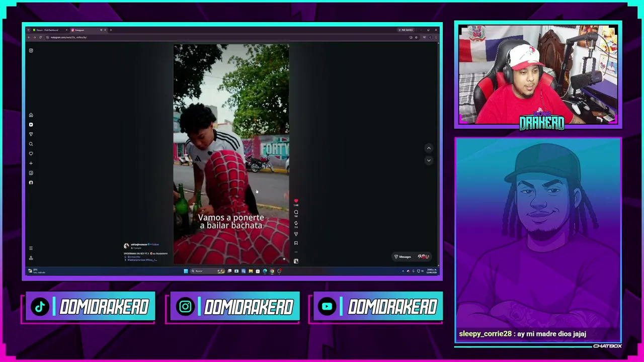Open the Messages floating button
The width and height of the screenshot is (644, 362).
point(412,257)
